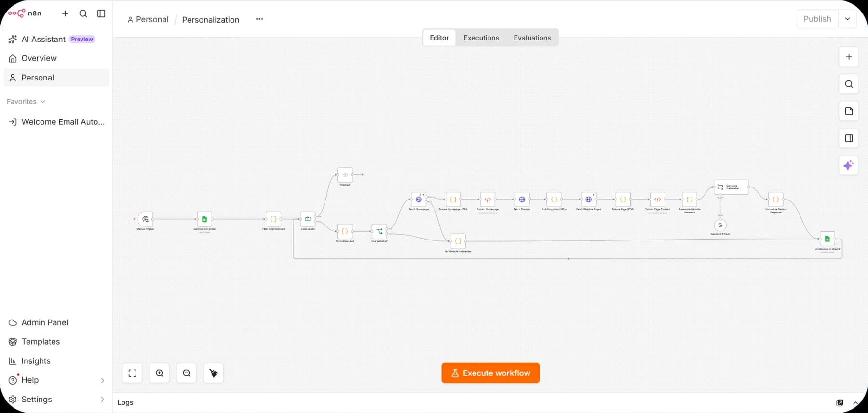Select the No Website Icebreaker node

point(458,241)
